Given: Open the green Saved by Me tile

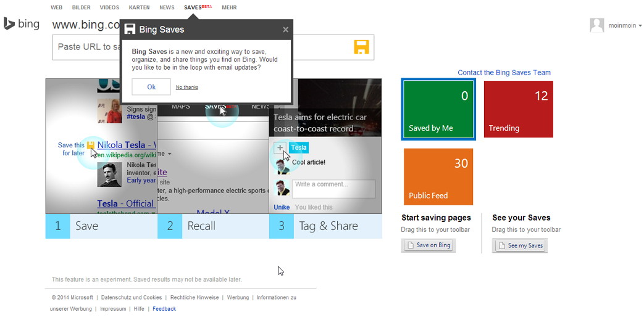Looking at the screenshot, I should pyautogui.click(x=438, y=109).
